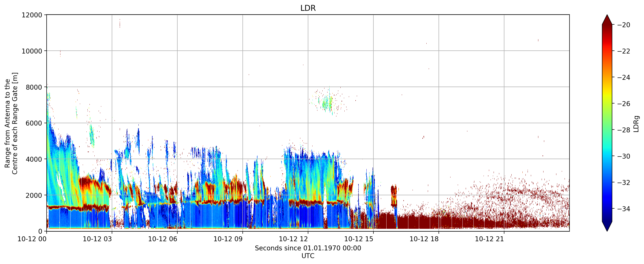The width and height of the screenshot is (644, 264).
Task: Select the x-axis tick label "10-12 15"
Action: 359,239
